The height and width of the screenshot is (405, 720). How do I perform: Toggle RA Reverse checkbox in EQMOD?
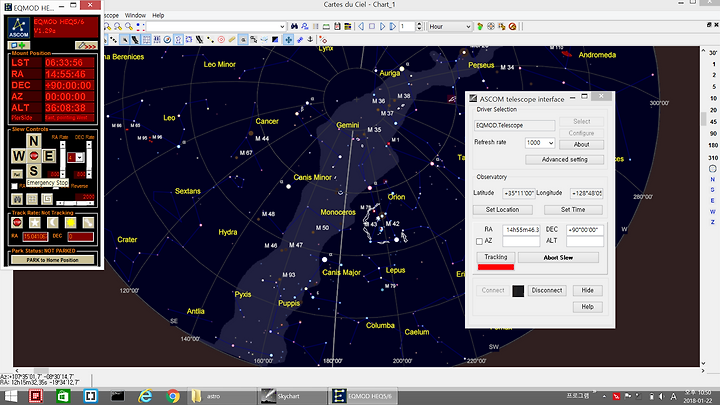pos(14,186)
